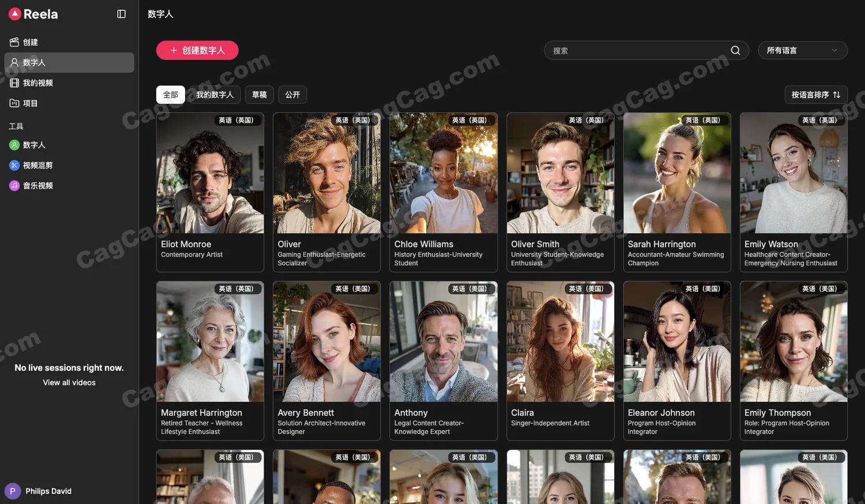865x504 pixels.
Task: Select the Oliver Smith avatar portrait
Action: [561, 173]
